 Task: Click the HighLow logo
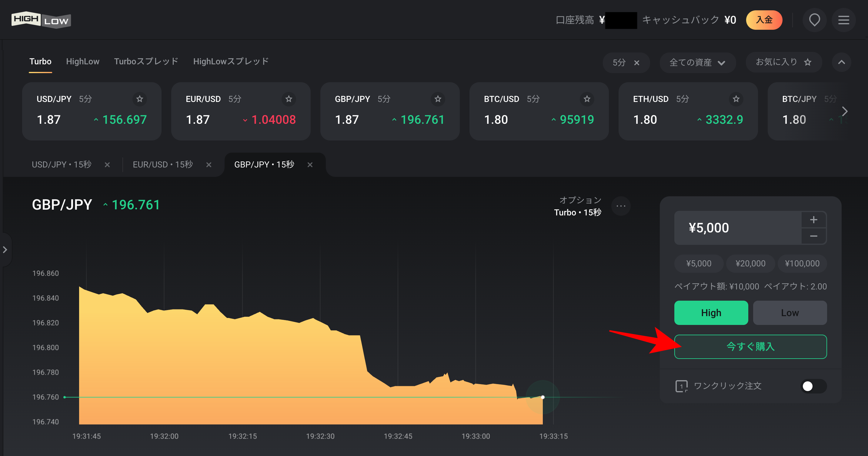click(41, 20)
